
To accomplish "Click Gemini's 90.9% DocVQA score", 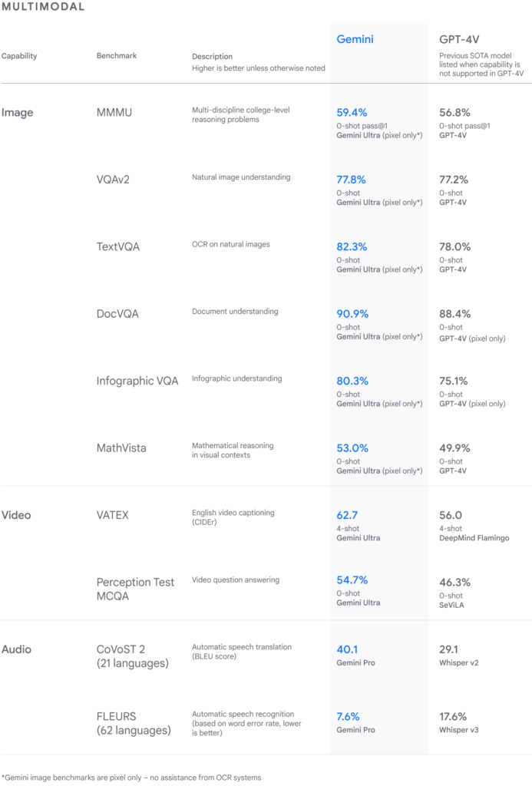I will point(352,314).
